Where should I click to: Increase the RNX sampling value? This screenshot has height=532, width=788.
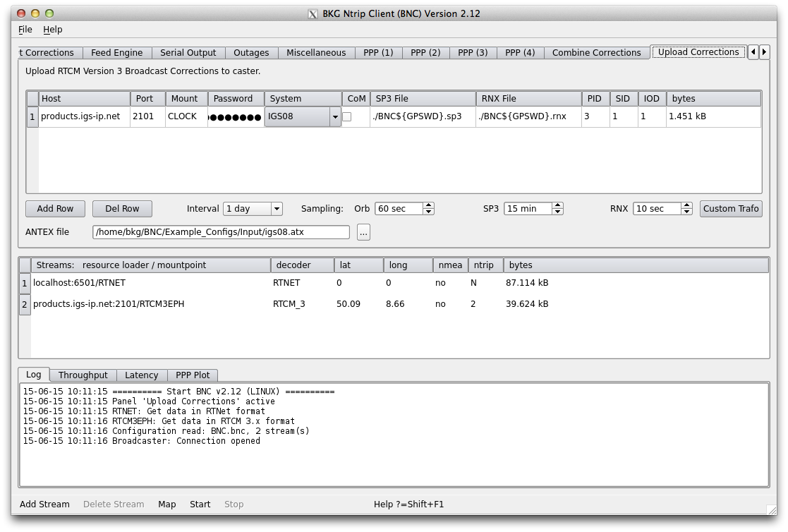pos(686,205)
